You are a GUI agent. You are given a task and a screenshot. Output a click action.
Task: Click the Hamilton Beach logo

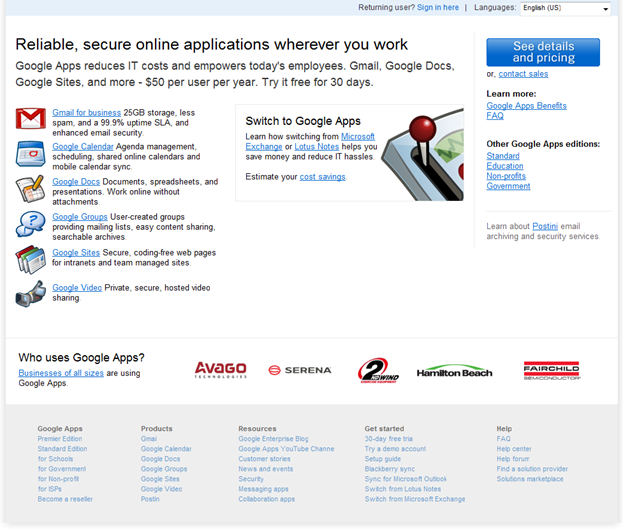(x=455, y=371)
